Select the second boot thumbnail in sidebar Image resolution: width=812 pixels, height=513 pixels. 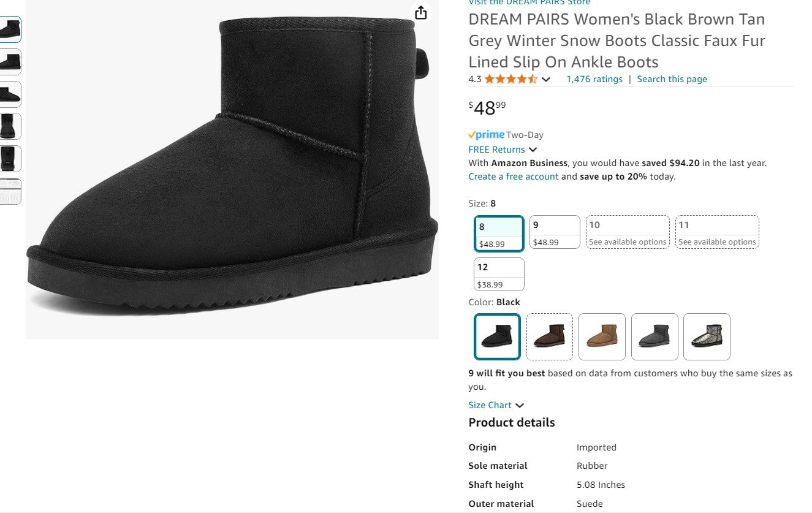(x=10, y=61)
